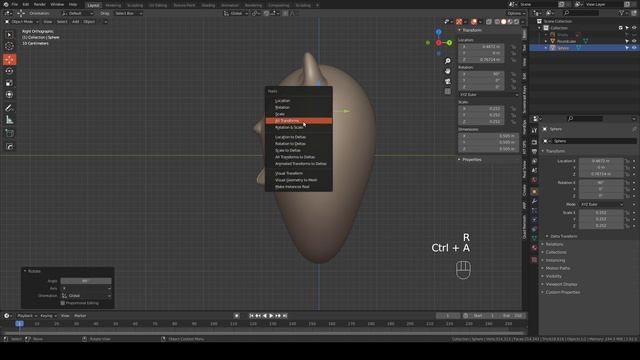The width and height of the screenshot is (640, 360).
Task: Open the Modifiers wrench properties tab
Action: 534,201
